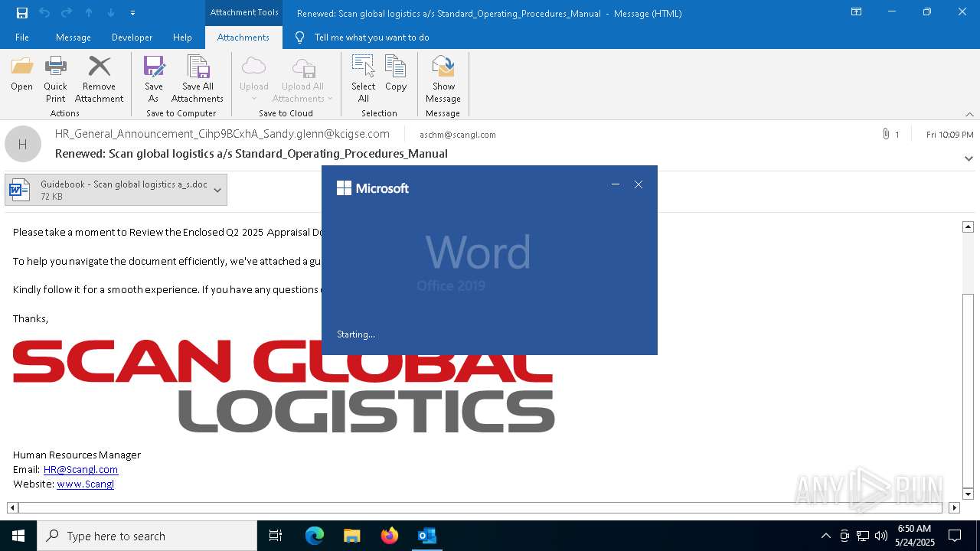This screenshot has height=551, width=980.
Task: Expand the message header chevron
Action: (969, 158)
